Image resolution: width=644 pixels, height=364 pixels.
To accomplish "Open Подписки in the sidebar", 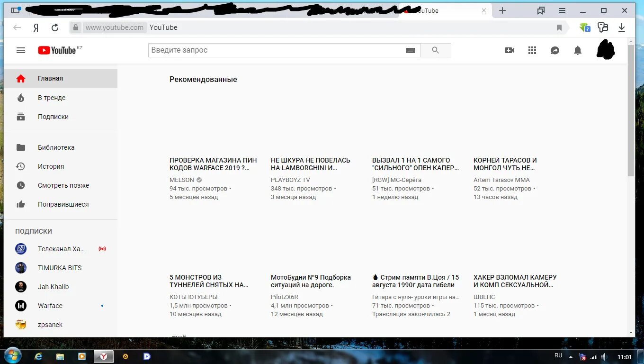I will pyautogui.click(x=61, y=117).
